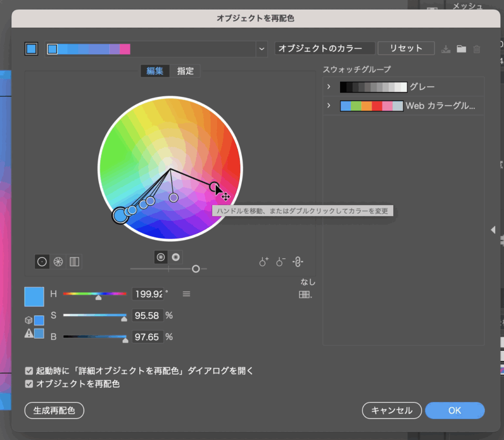The height and width of the screenshot is (440, 504).
Task: Expand the Web カラーグループ swatch group
Action: click(x=329, y=106)
